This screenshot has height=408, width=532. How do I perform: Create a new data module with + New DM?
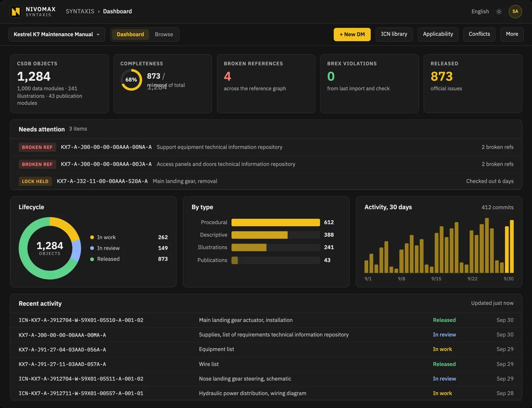(352, 34)
